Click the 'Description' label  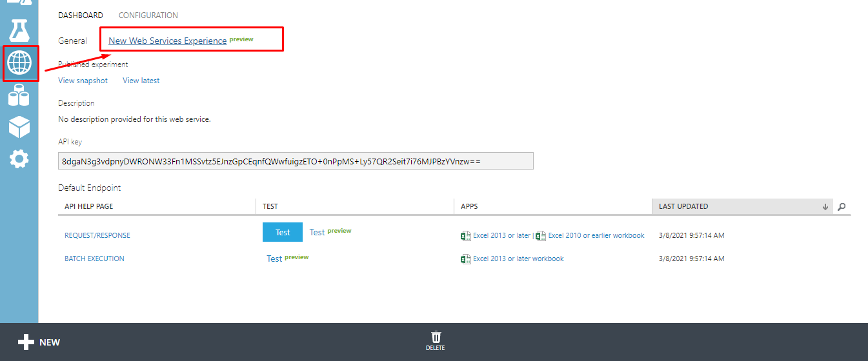tap(76, 103)
